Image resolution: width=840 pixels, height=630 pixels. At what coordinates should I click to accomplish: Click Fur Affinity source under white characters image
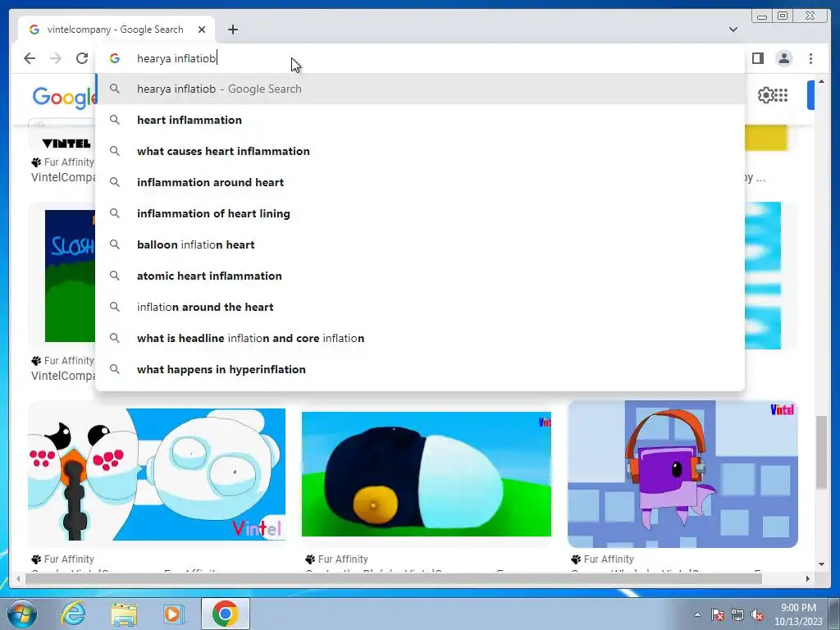click(x=62, y=559)
